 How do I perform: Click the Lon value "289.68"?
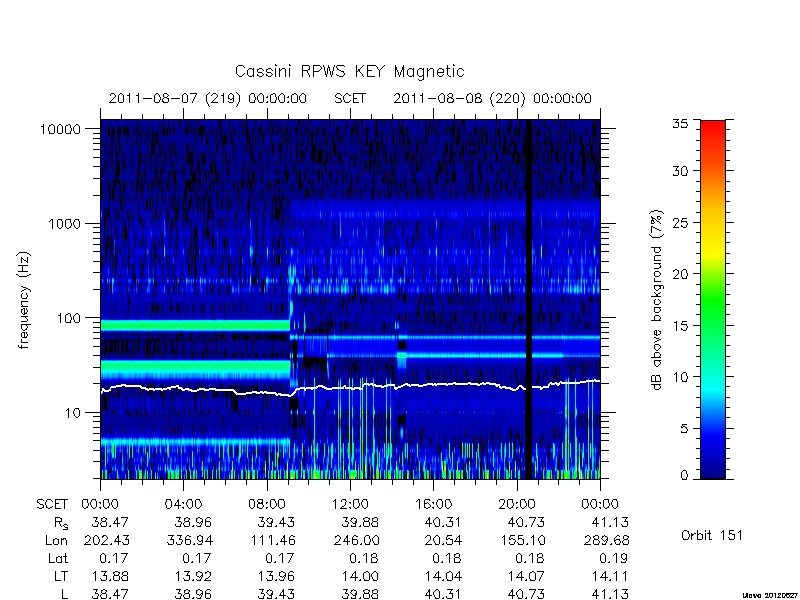(x=606, y=540)
